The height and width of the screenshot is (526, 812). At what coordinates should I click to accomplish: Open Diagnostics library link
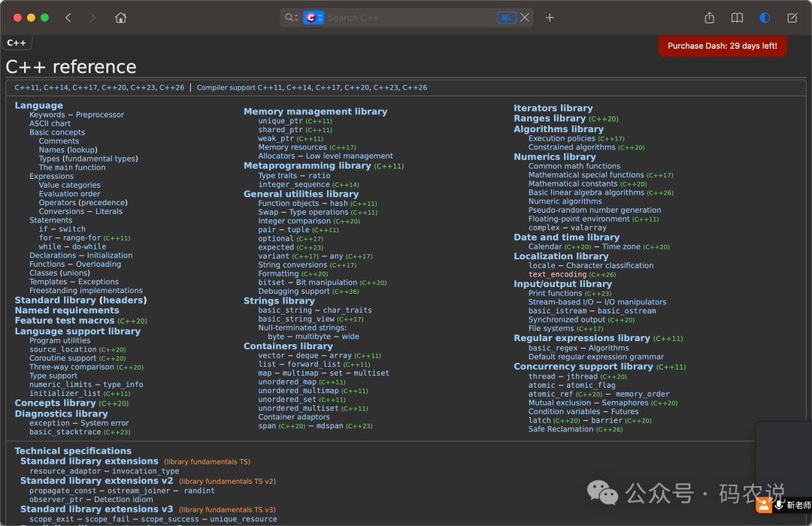click(61, 413)
